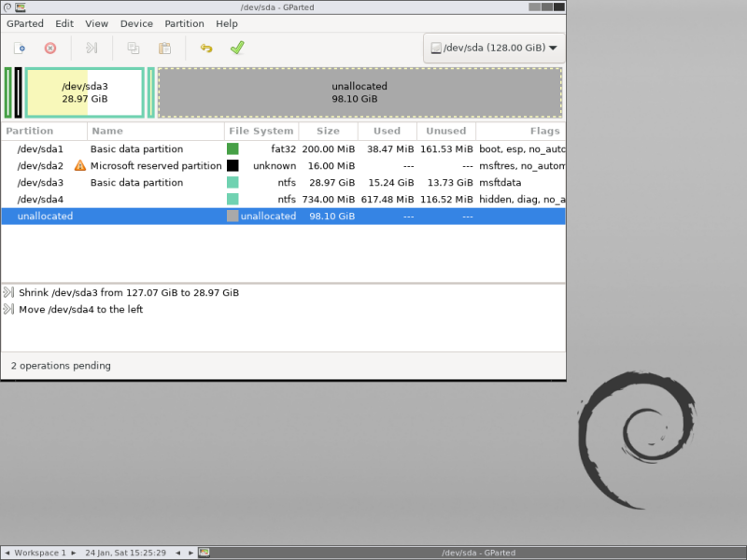Undo last operation with yellow arrow
Viewport: 747px width, 560px height.
[206, 49]
